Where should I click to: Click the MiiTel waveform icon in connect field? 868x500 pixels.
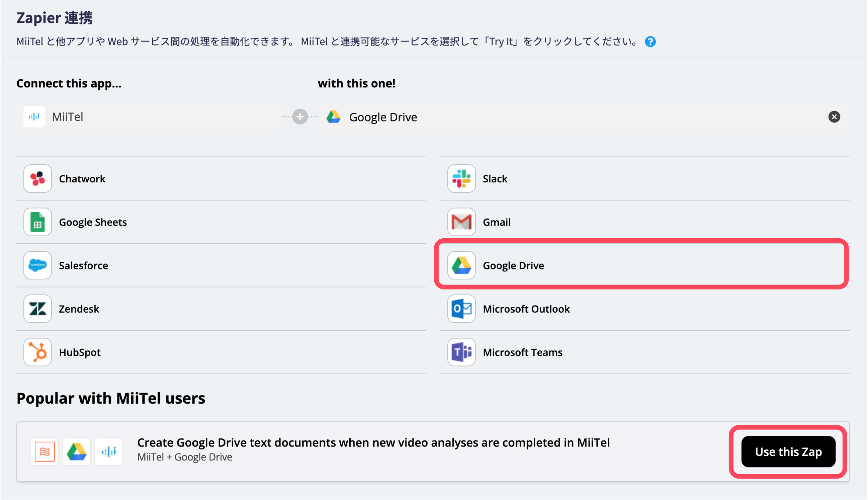point(34,117)
